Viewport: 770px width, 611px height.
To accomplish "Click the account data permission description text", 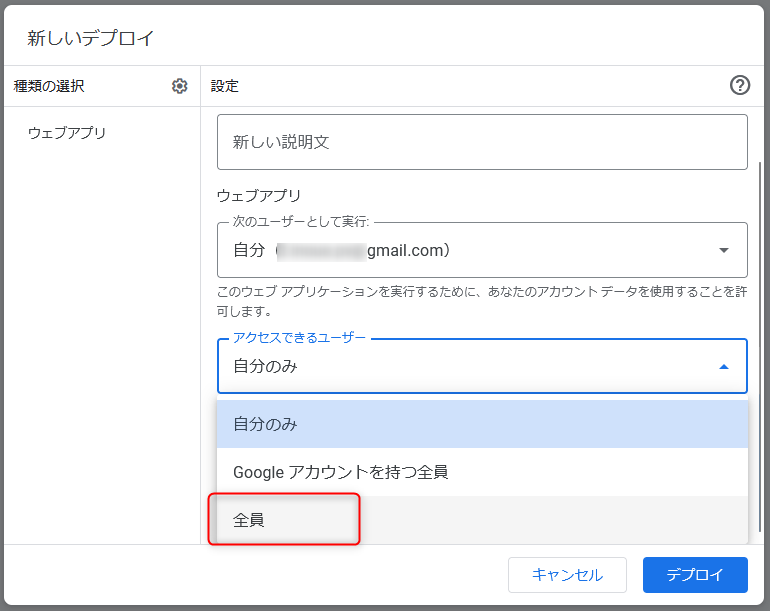I will click(x=480, y=302).
